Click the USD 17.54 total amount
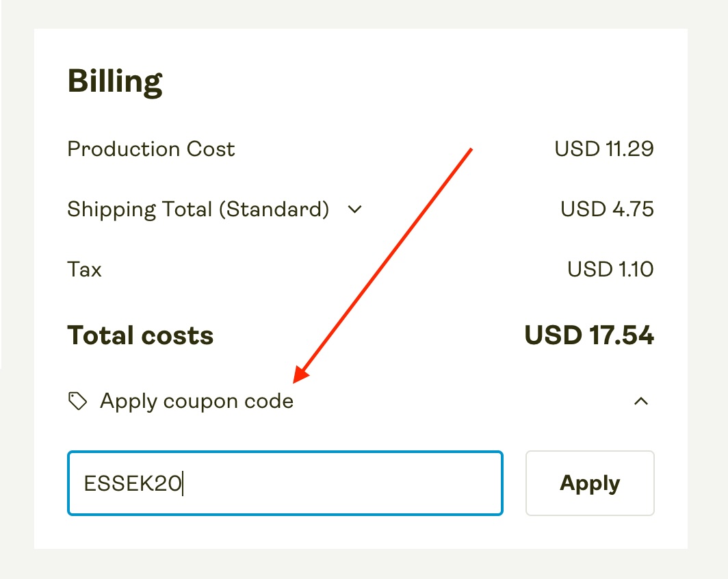728x579 pixels. click(589, 336)
